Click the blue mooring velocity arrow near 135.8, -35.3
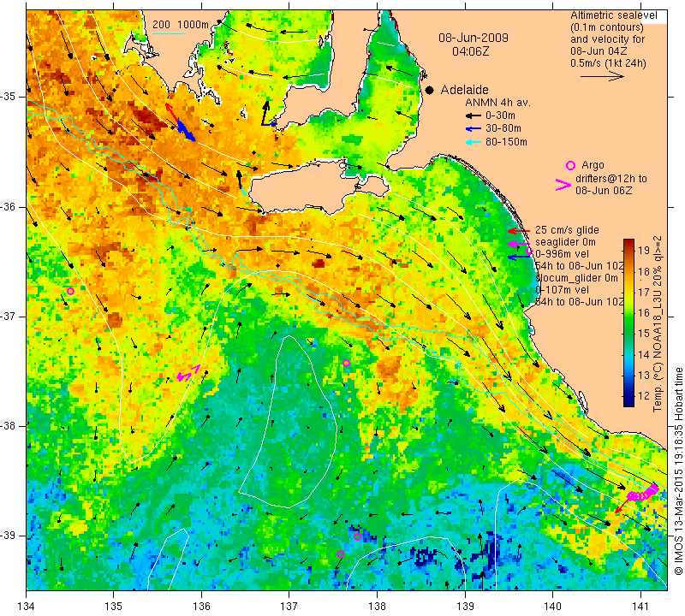685x616 pixels. tap(185, 131)
